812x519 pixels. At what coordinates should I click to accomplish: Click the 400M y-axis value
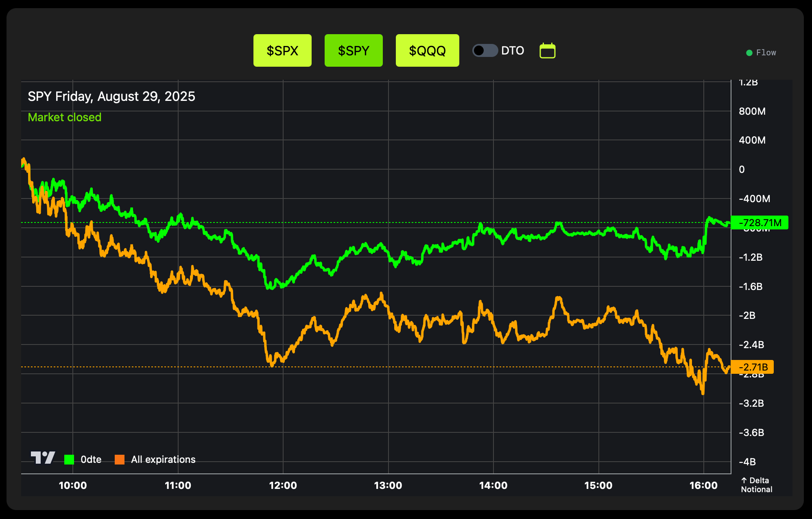(x=752, y=140)
